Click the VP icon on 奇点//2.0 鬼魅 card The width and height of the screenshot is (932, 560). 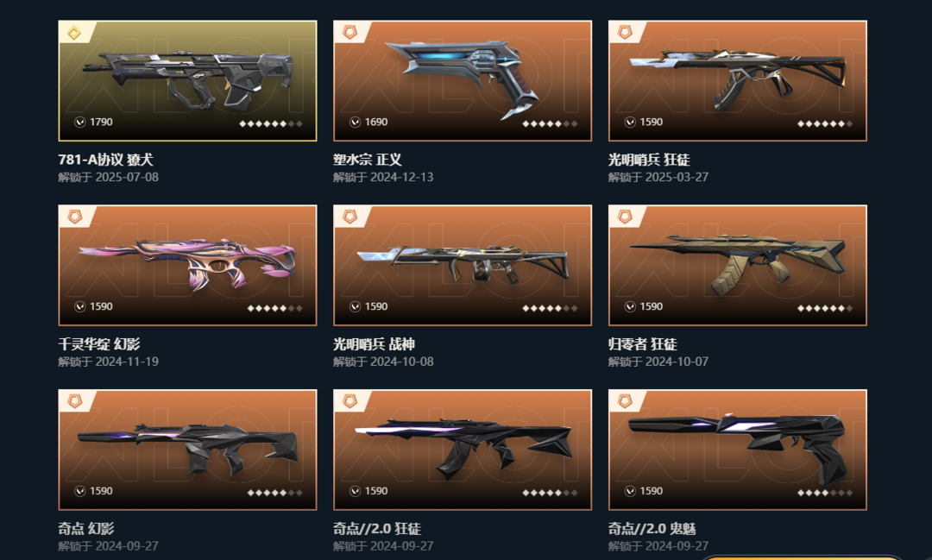point(630,491)
